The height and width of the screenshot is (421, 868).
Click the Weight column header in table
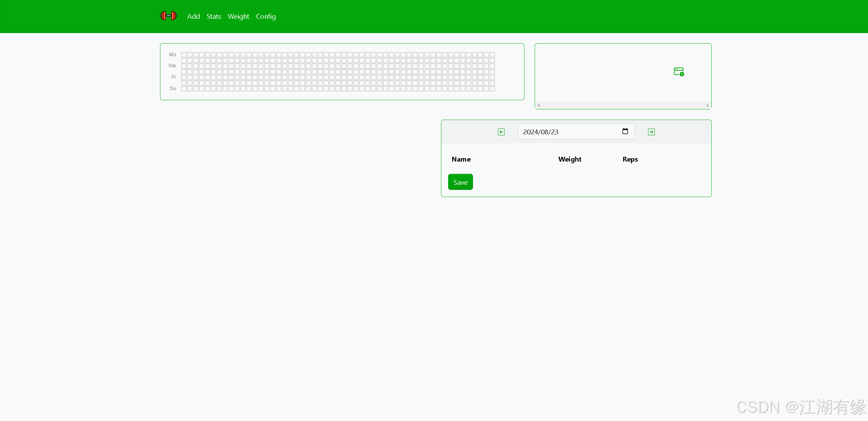[x=570, y=159]
